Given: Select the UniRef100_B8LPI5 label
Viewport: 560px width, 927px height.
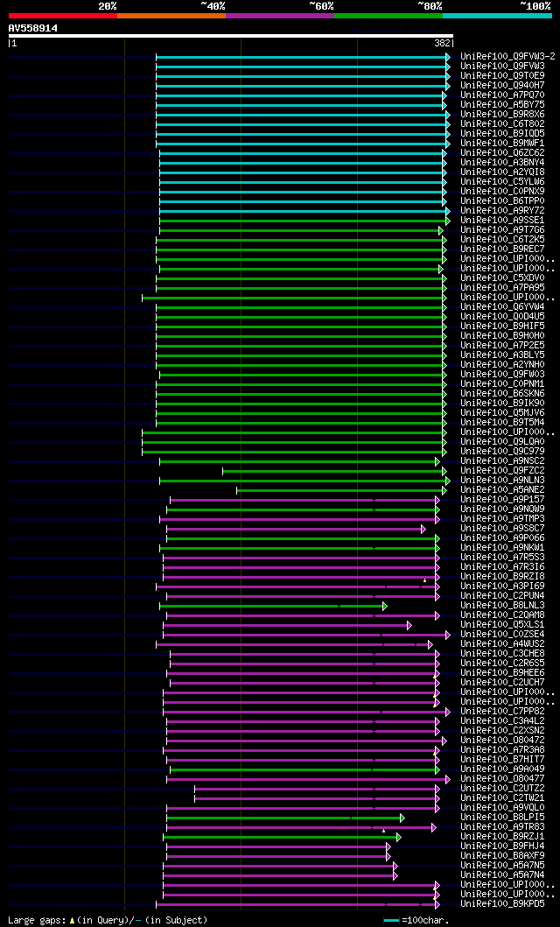Looking at the screenshot, I should click(503, 818).
